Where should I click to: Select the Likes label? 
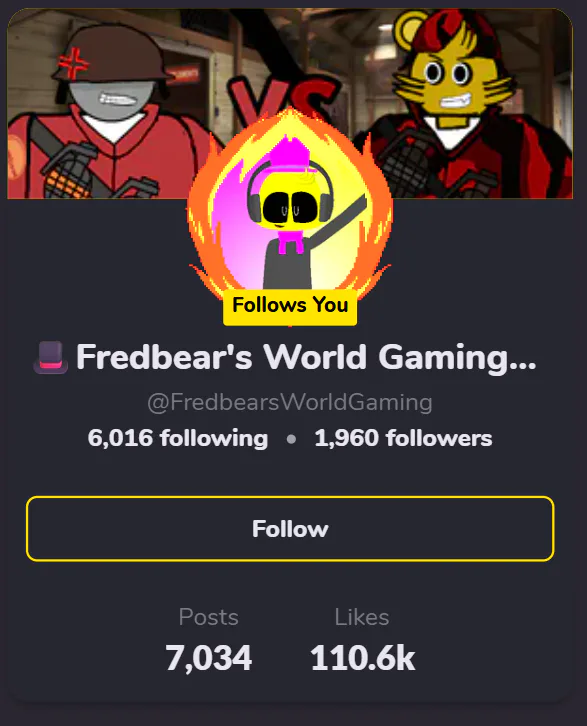coord(362,617)
